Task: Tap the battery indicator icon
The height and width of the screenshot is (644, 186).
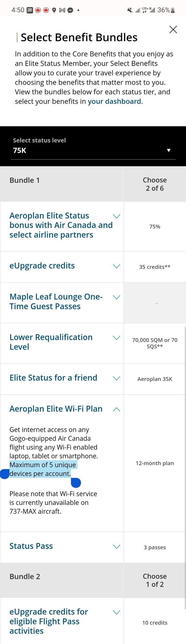Action: click(173, 10)
